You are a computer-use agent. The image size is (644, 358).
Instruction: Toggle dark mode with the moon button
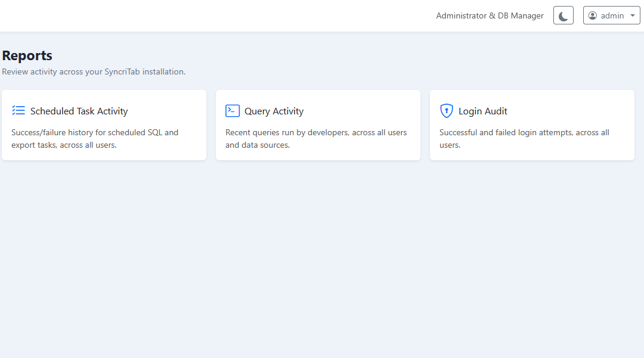click(x=563, y=15)
